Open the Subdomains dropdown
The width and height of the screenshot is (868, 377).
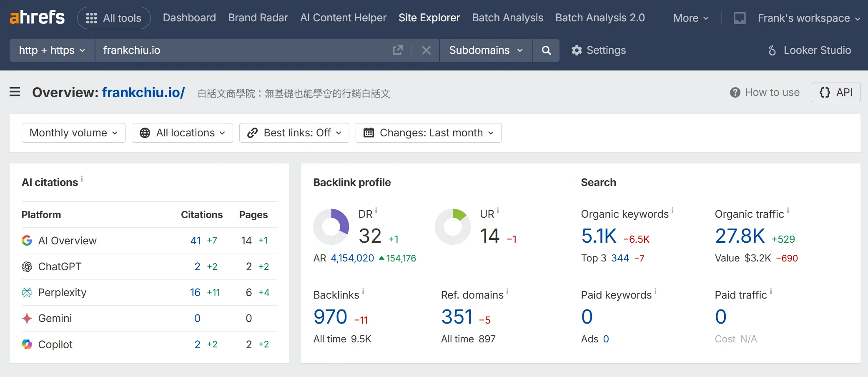[x=485, y=50]
